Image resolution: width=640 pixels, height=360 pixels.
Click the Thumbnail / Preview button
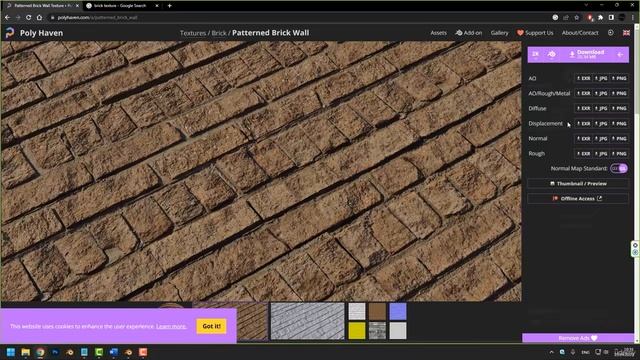click(578, 184)
